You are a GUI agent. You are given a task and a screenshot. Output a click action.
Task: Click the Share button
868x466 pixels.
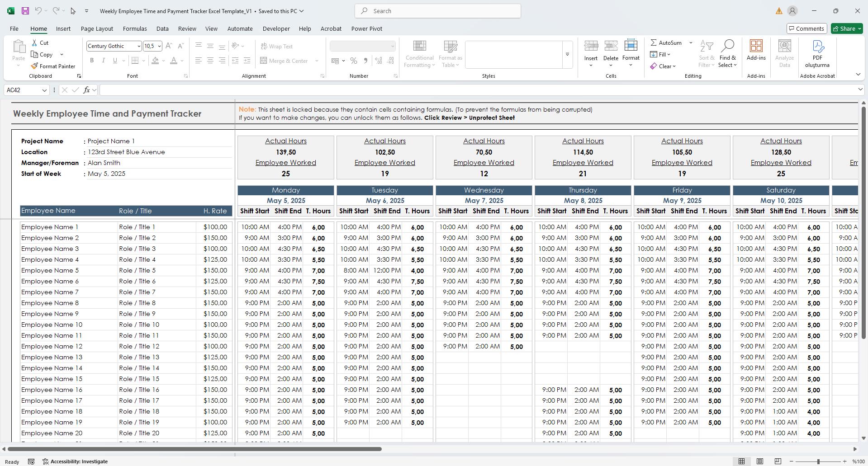pos(847,28)
